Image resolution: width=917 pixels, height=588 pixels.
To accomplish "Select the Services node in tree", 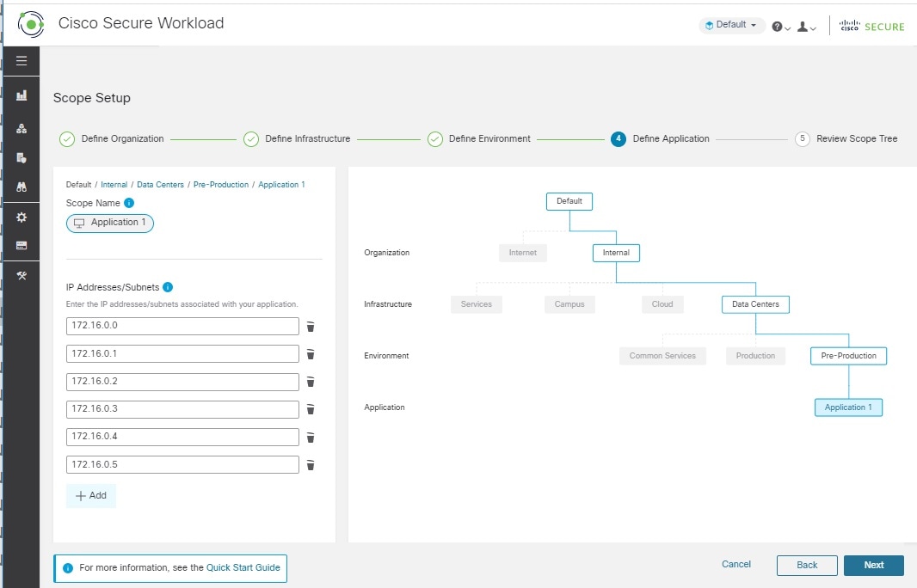I will point(476,304).
